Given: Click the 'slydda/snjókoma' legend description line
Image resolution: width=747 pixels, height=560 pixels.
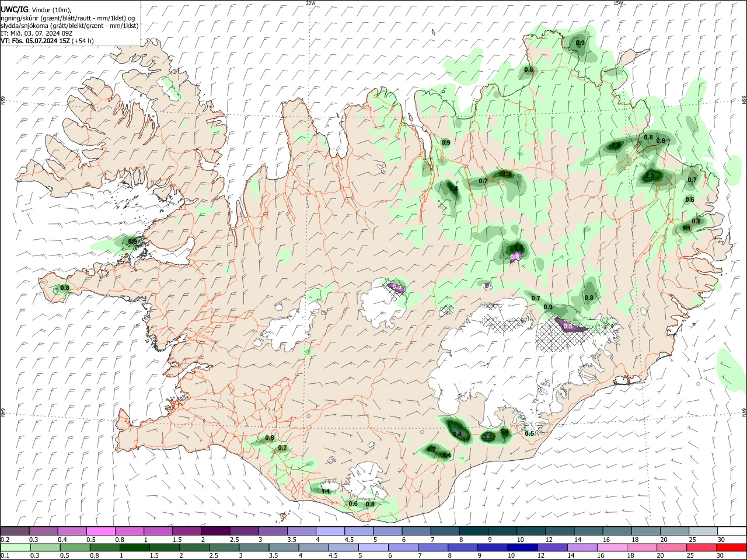Looking at the screenshot, I should click(x=69, y=26).
